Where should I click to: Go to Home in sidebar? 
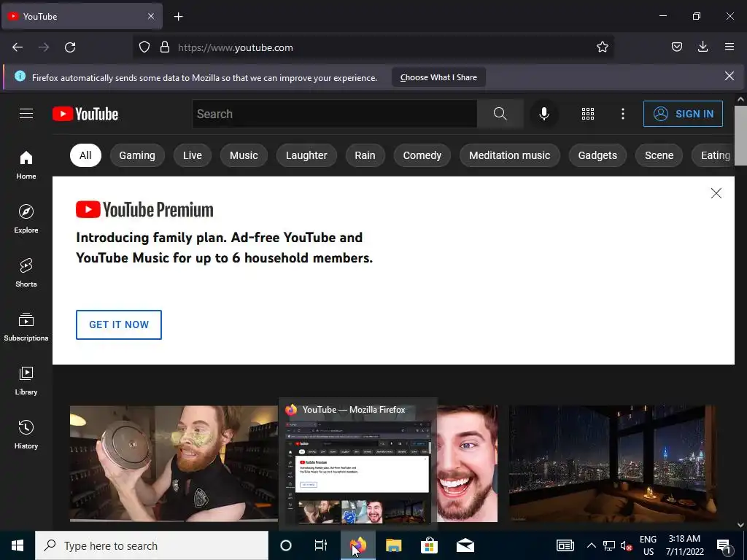(x=26, y=166)
